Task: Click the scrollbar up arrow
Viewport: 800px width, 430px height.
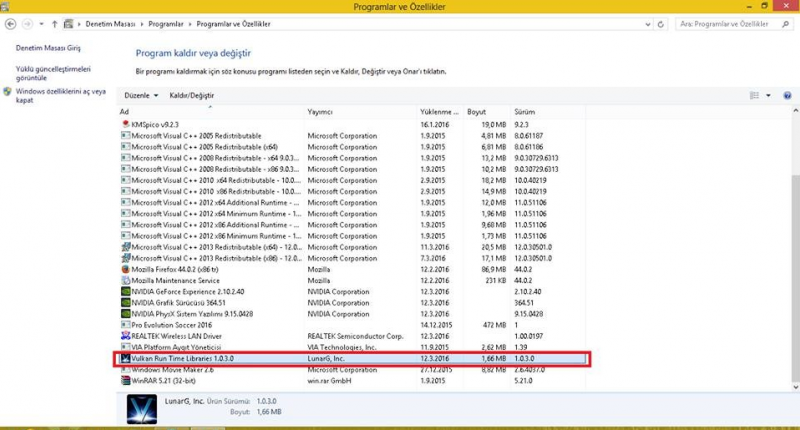Action: (x=795, y=111)
